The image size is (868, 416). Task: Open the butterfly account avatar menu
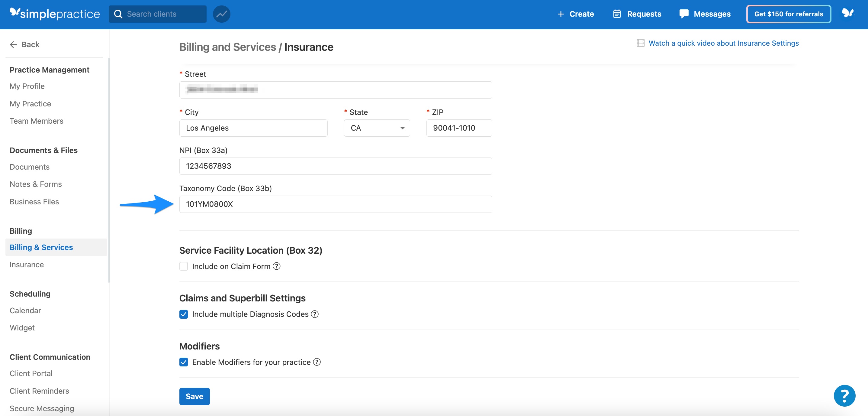coord(848,13)
